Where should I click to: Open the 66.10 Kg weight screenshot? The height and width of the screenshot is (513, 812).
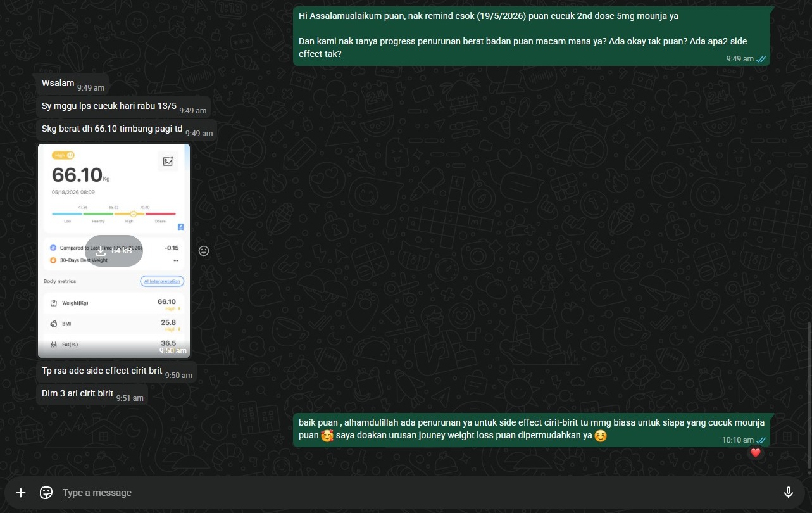tap(114, 251)
